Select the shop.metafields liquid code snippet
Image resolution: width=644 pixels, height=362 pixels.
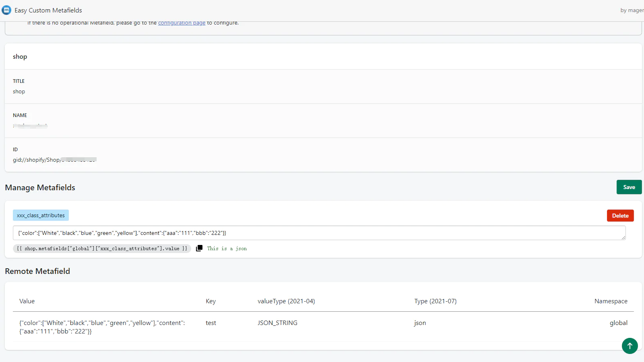pyautogui.click(x=102, y=249)
